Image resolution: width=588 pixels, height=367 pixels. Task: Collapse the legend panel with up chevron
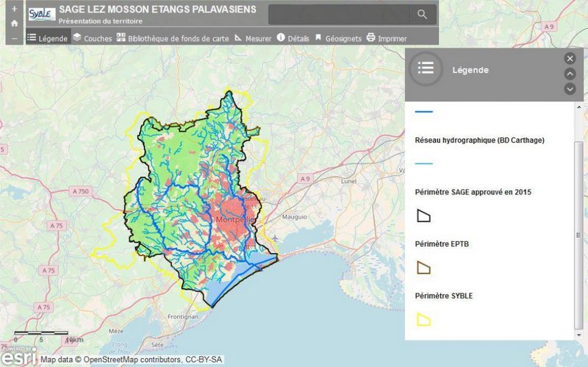click(x=570, y=74)
